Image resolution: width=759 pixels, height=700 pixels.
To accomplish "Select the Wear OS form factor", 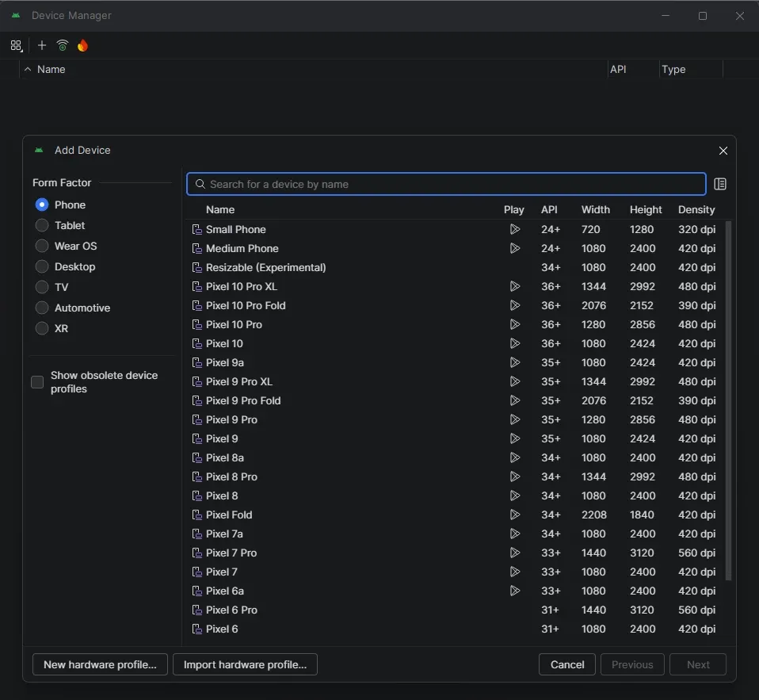I will coord(42,246).
